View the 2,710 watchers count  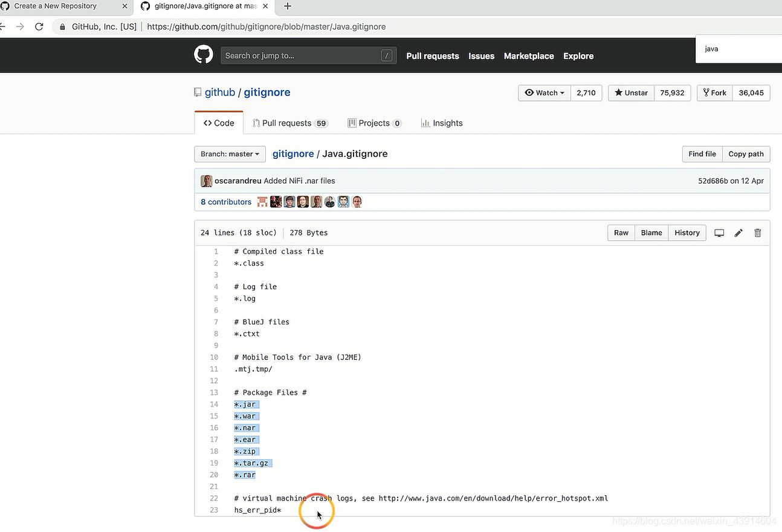tap(586, 93)
